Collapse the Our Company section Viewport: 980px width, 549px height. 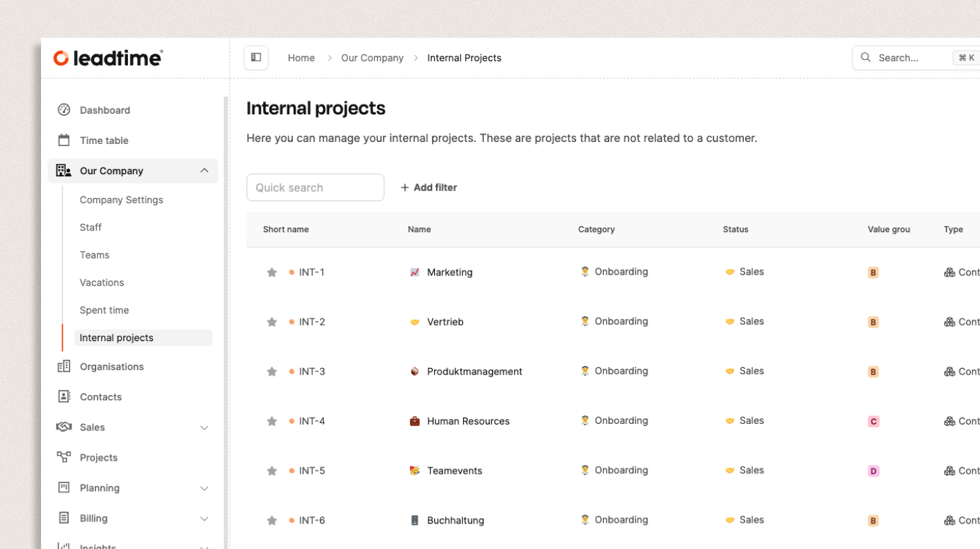coord(205,171)
